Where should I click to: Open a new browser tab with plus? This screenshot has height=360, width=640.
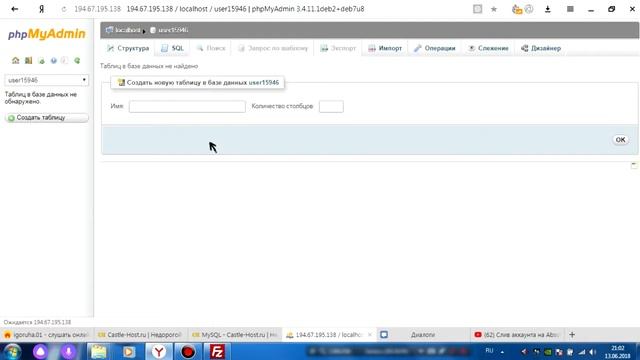click(x=572, y=335)
